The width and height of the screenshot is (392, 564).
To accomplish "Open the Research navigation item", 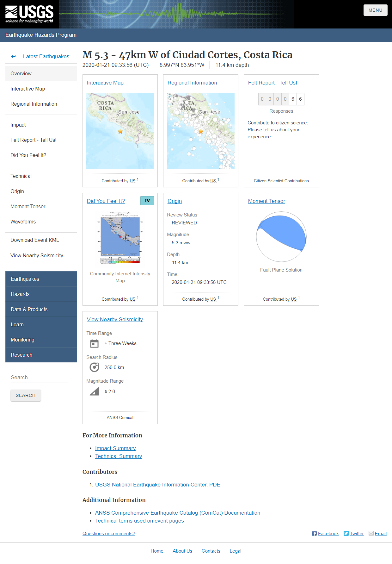I will (41, 355).
